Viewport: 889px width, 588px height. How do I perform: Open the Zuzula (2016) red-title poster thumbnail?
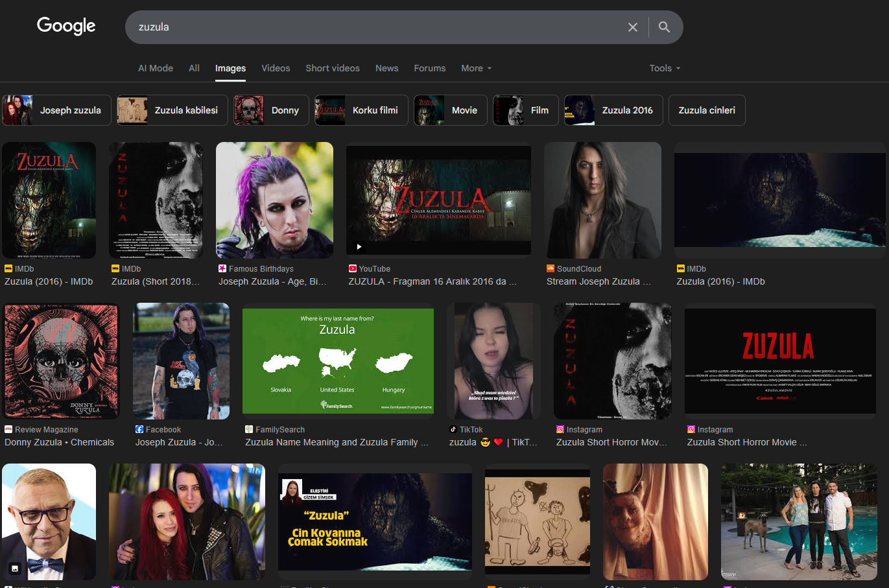point(49,200)
